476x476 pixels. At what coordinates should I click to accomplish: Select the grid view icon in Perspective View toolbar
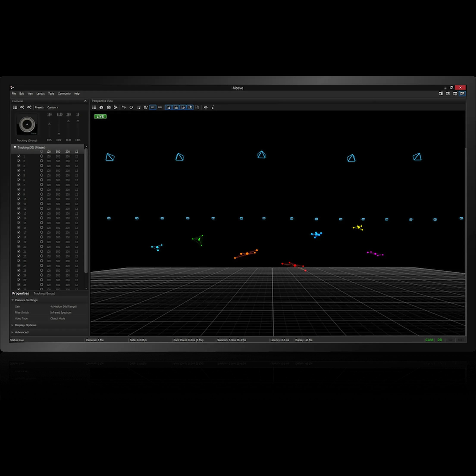[94, 107]
